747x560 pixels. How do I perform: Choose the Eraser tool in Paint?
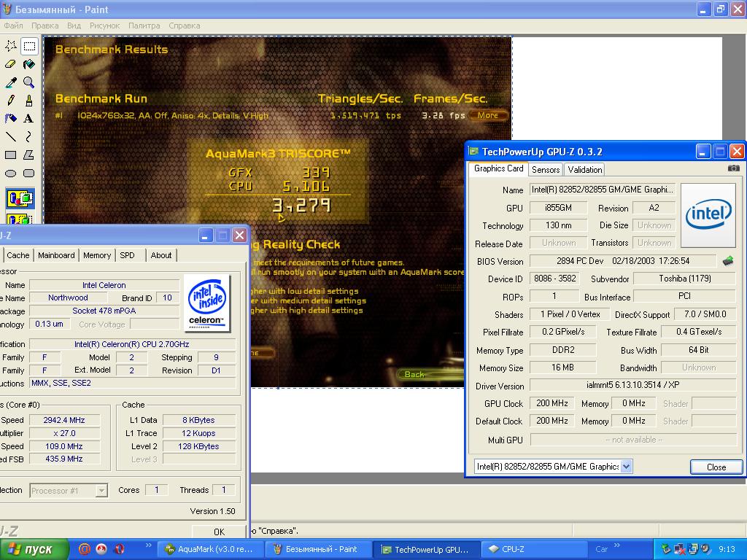[11, 64]
